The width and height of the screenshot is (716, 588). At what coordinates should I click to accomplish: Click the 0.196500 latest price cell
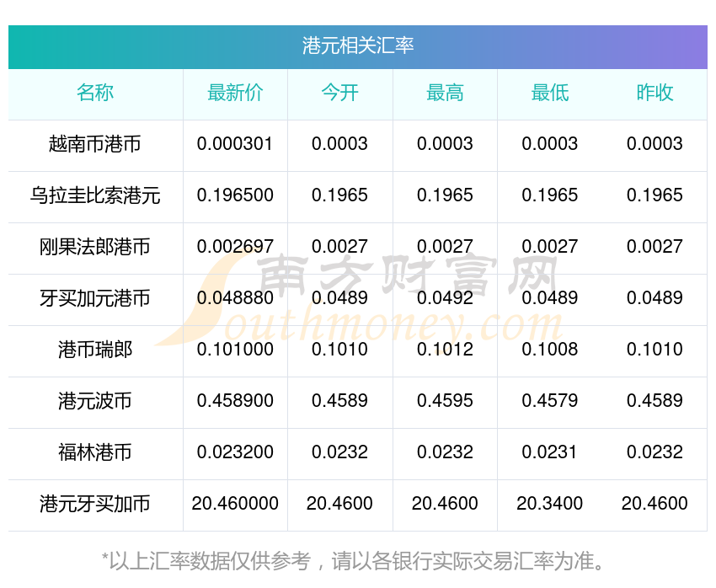point(235,195)
